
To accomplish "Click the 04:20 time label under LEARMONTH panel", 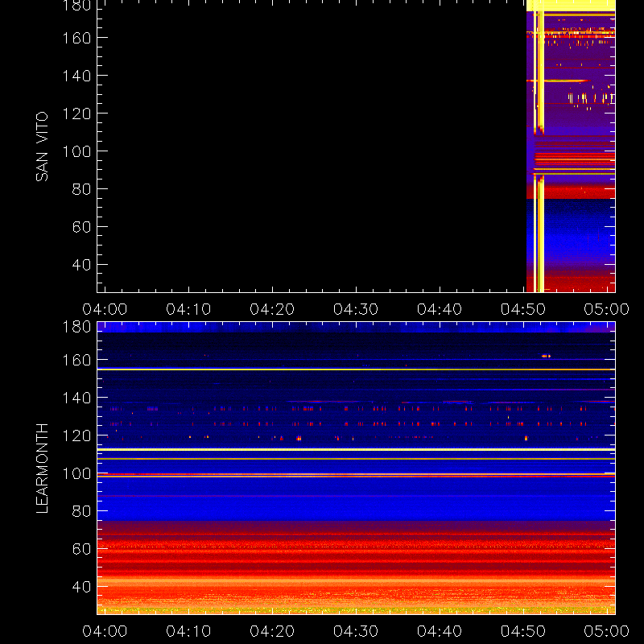I will (x=272, y=631).
